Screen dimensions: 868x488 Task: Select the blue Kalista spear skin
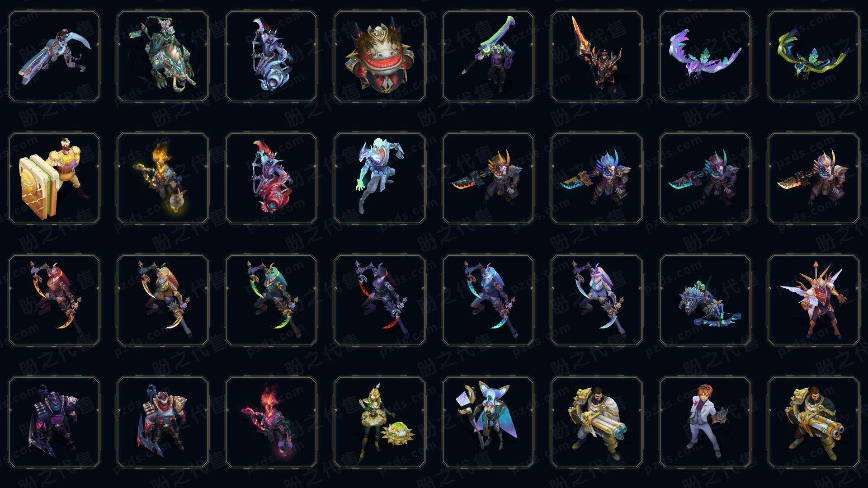point(271,56)
